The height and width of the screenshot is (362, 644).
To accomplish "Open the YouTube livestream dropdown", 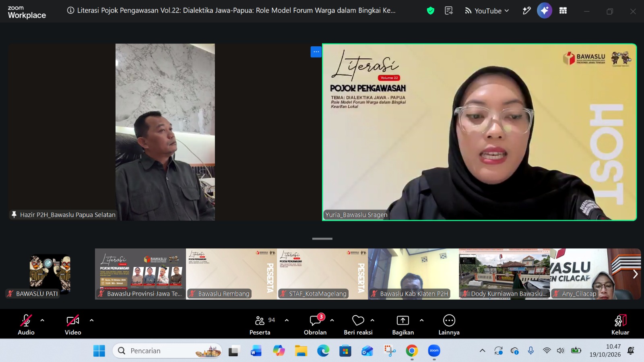I will [x=487, y=11].
